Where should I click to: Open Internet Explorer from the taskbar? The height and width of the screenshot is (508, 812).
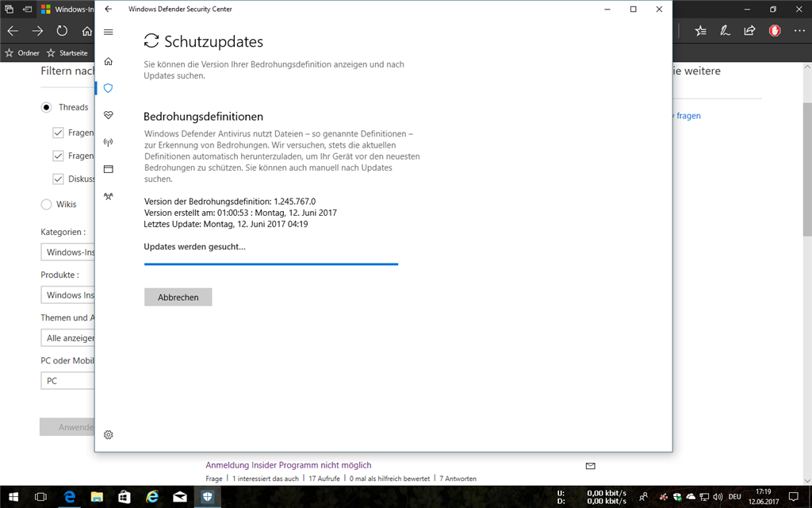(x=152, y=497)
